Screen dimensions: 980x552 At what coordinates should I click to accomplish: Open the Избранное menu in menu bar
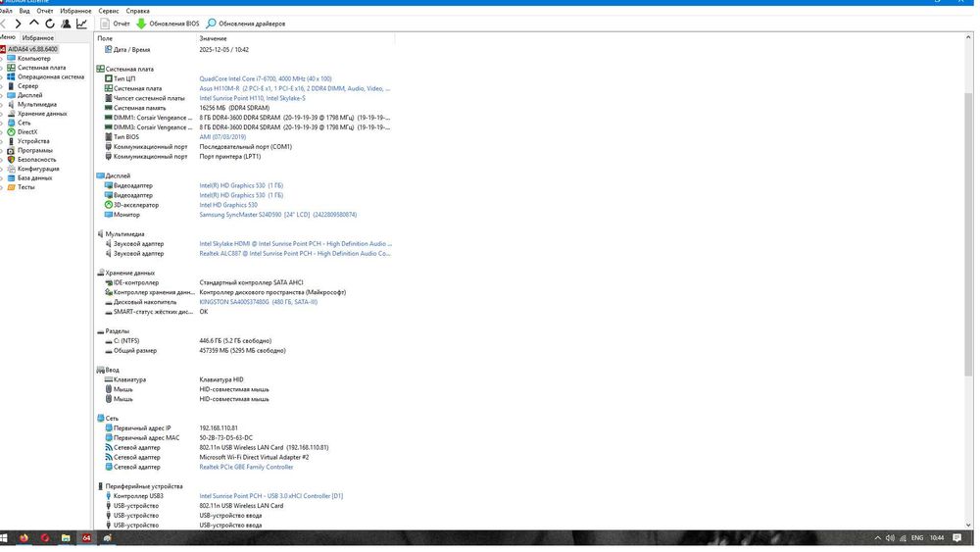click(x=75, y=11)
